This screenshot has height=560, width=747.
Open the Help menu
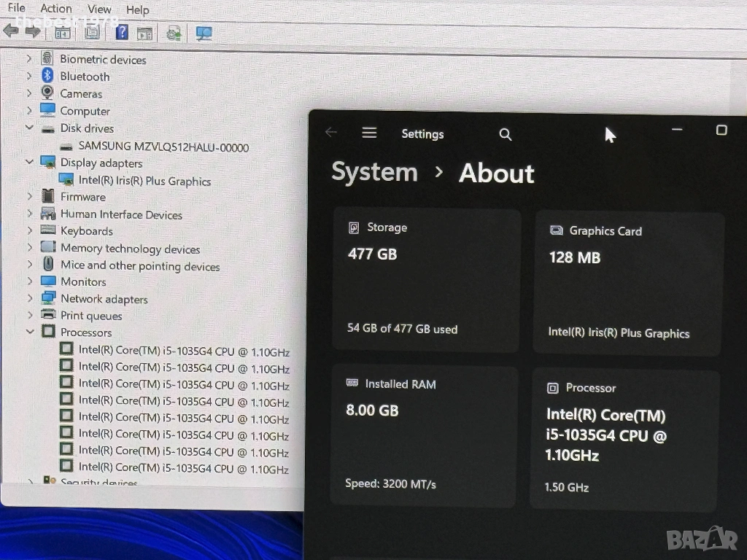click(x=137, y=9)
